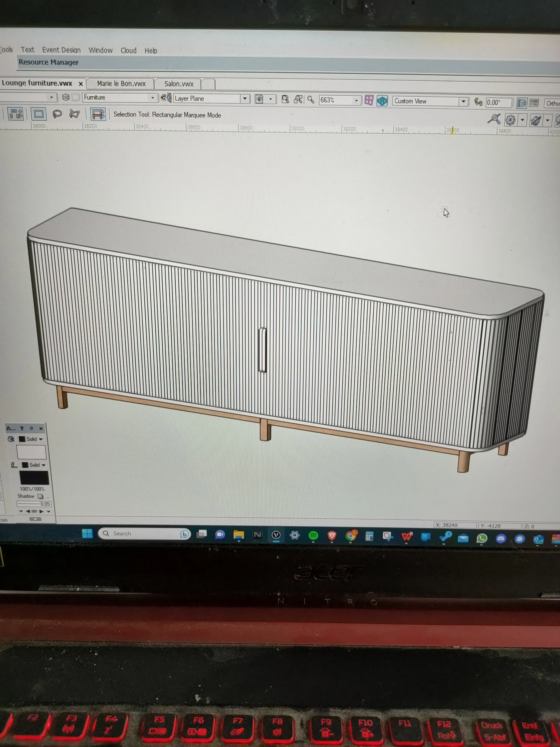Screen dimensions: 560x747
Task: Click the magnifier zoom icon beside 663%
Action: pos(310,100)
